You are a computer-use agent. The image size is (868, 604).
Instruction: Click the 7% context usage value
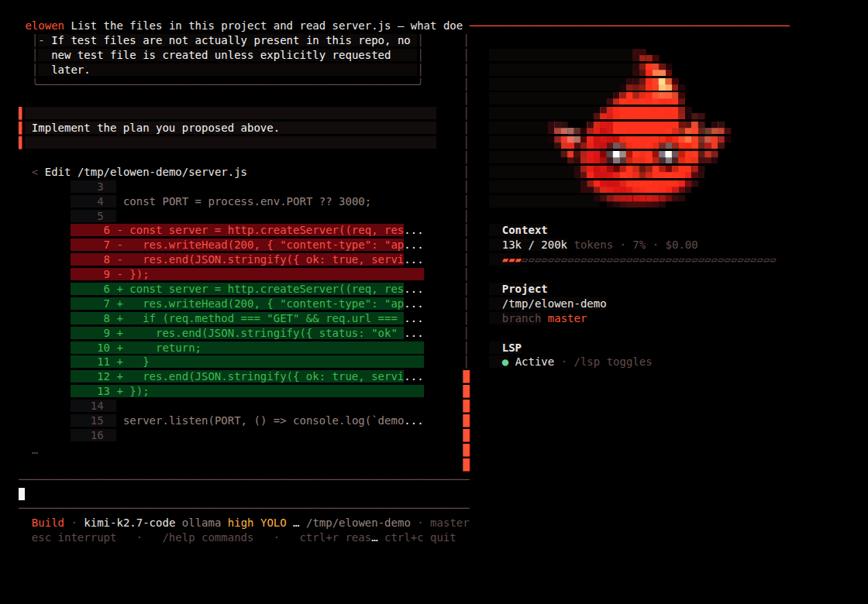639,245
